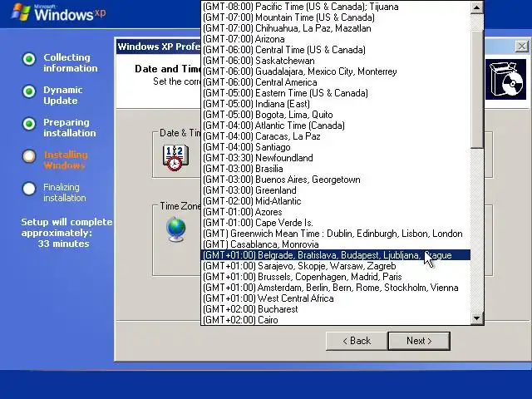Select Caracas, La Paz time zone
Screen dimensions: 532x399
coord(336,136)
